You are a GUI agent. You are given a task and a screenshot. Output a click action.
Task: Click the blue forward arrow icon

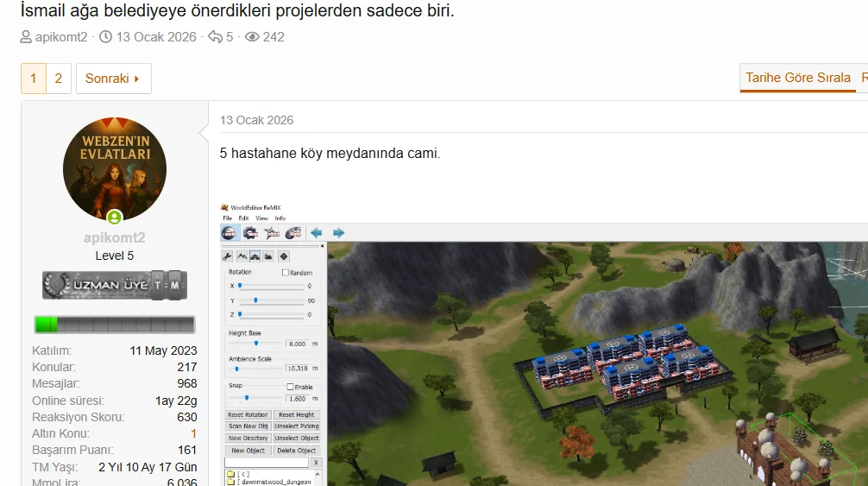pos(338,233)
